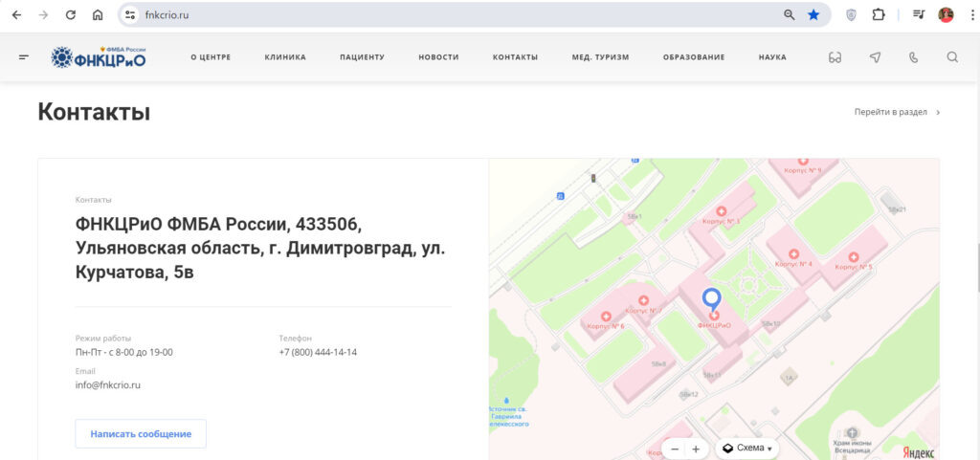
Task: Open the НОВОСТИ menu item
Action: (x=438, y=57)
